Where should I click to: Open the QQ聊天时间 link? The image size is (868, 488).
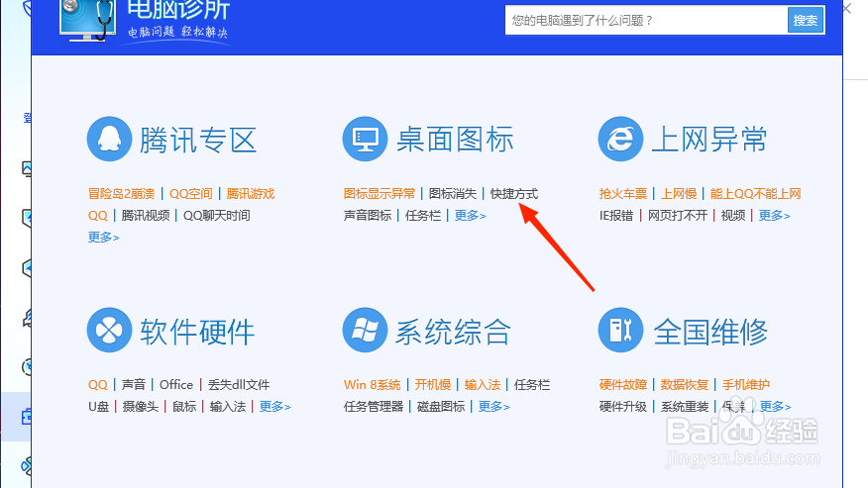click(x=216, y=215)
